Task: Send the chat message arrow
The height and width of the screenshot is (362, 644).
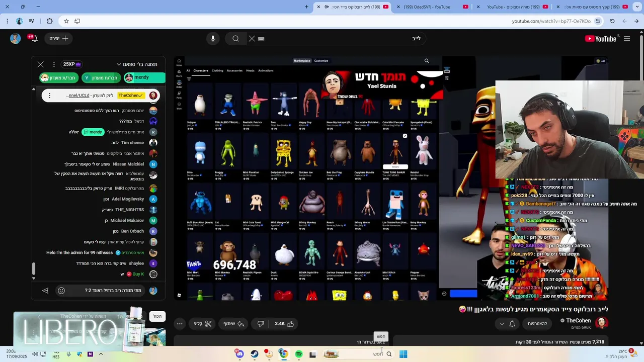Action: (45, 290)
